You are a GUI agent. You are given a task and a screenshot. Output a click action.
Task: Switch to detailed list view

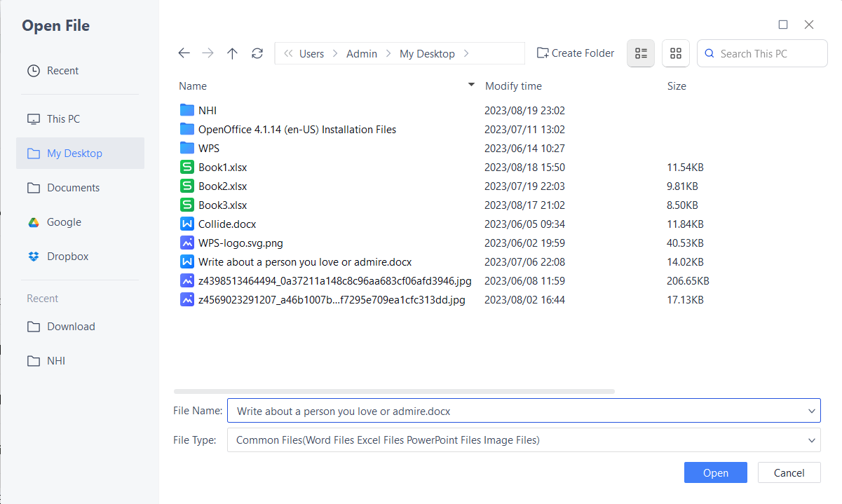tap(640, 53)
